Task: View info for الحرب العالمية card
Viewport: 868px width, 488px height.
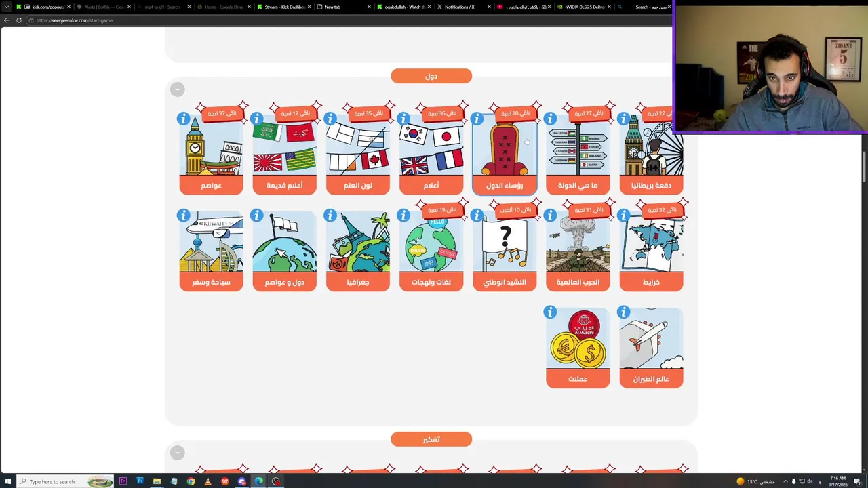Action: click(550, 216)
